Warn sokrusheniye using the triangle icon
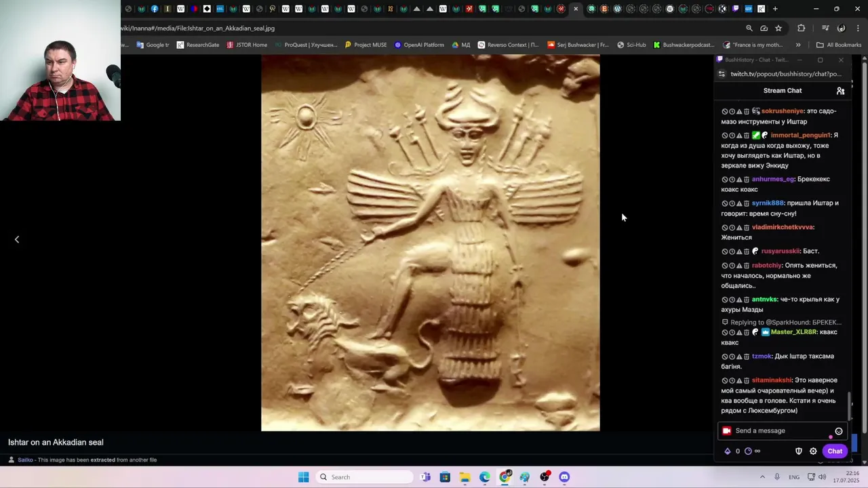868x488 pixels. [x=739, y=111]
